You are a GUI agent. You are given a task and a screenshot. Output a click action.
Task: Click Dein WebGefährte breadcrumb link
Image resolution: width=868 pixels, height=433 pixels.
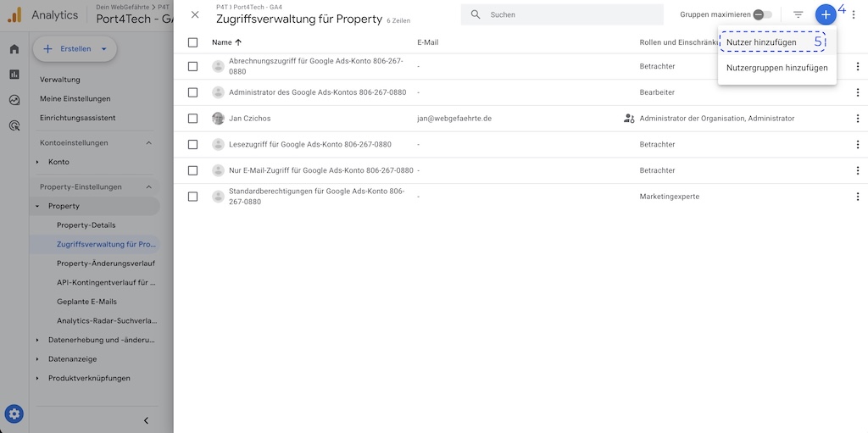pyautogui.click(x=122, y=6)
